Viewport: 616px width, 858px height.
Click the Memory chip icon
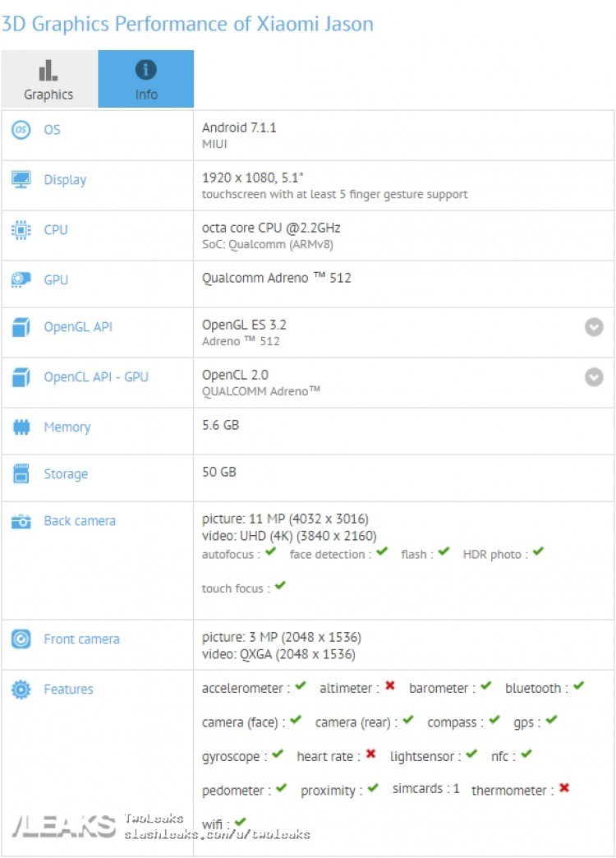tap(21, 427)
